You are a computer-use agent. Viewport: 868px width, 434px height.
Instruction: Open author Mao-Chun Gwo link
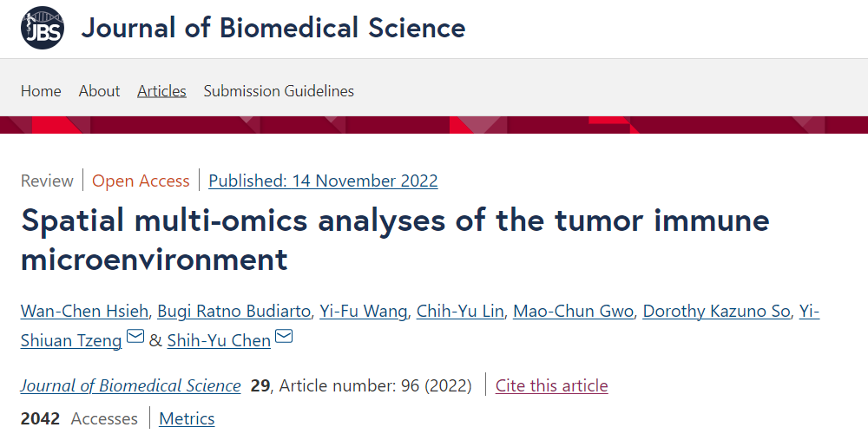573,312
